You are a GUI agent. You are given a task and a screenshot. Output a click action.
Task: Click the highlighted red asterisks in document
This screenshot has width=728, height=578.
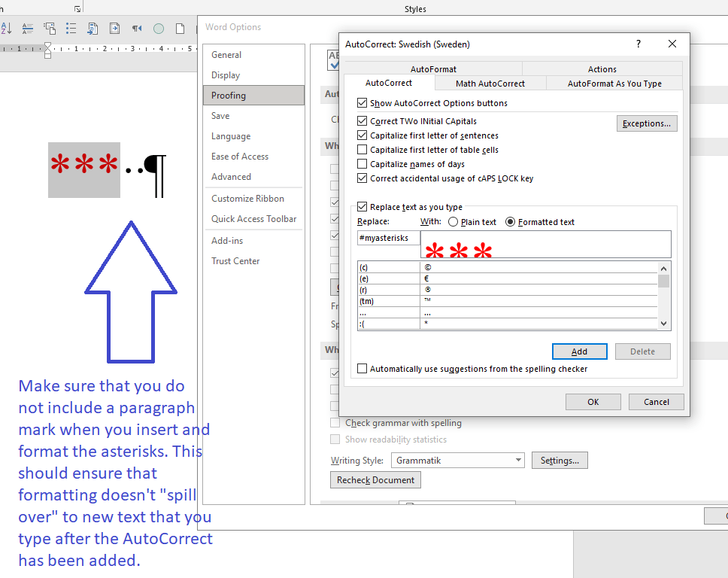[84, 170]
